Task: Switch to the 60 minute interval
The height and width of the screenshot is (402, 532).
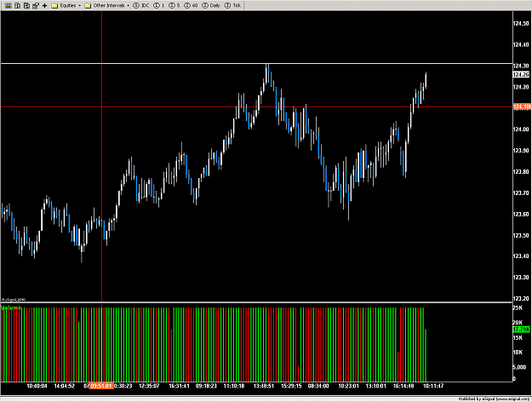Action: coord(191,5)
